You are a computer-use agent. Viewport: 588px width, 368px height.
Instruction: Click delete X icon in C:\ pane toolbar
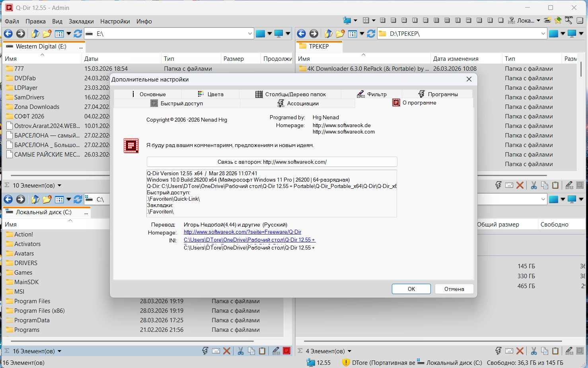point(227,351)
